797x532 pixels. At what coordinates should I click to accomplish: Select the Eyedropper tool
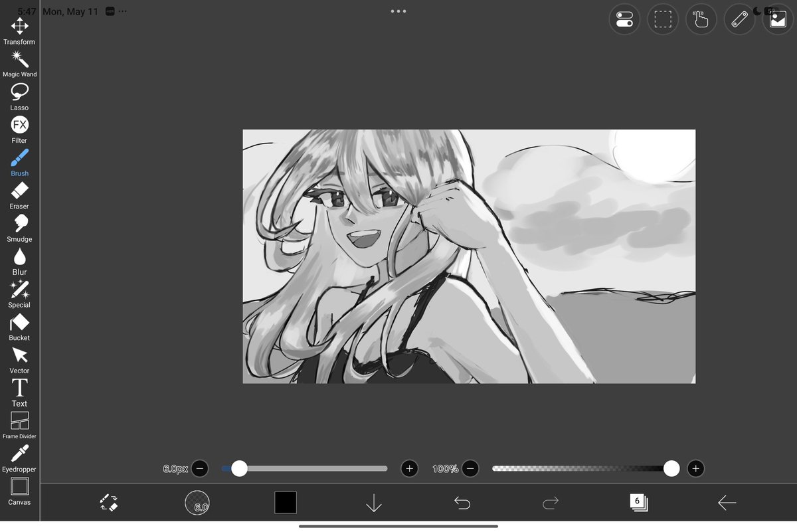(19, 459)
